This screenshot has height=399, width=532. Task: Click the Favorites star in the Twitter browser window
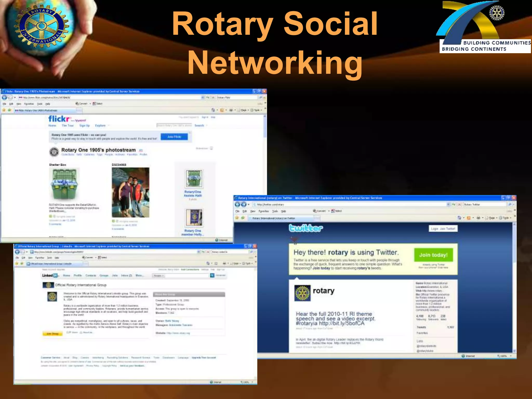coord(237,218)
